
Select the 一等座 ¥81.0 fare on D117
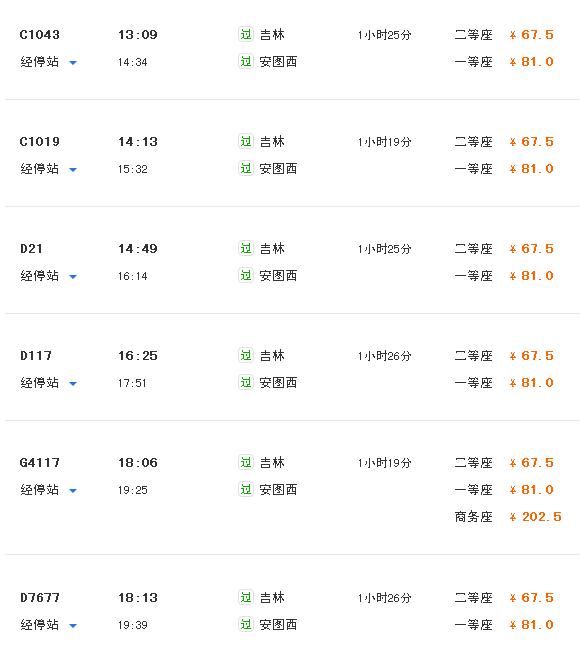pyautogui.click(x=504, y=383)
